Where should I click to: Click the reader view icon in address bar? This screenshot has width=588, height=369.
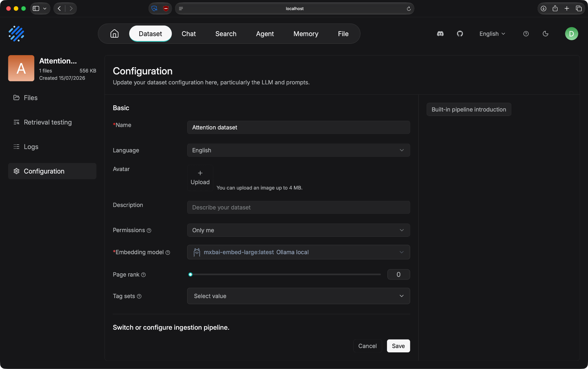(181, 9)
